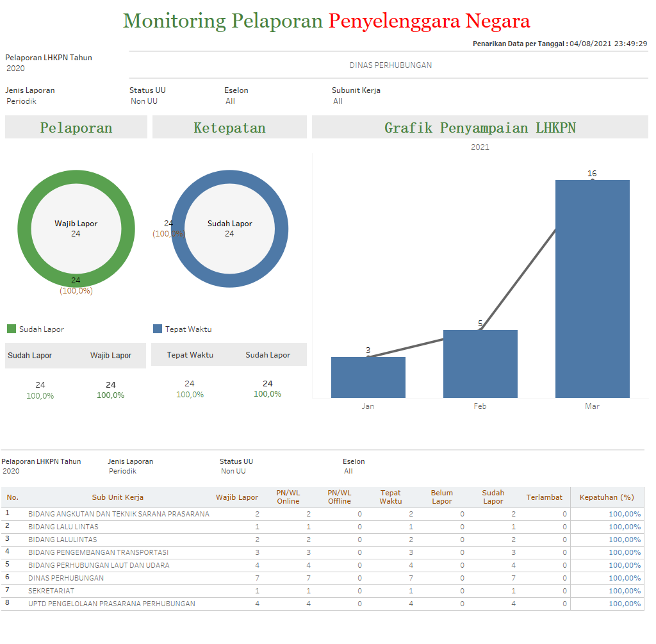This screenshot has width=656, height=644.
Task: Click the Sub Unit Kerja column header
Action: pos(117,497)
